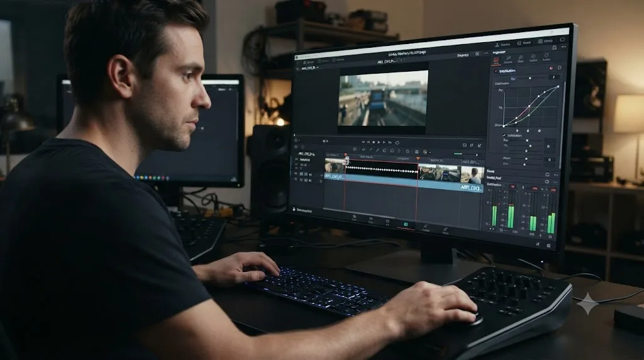Click the middle diamond icon beneath the curve graph
Viewport: 644px width, 360px height.
(x=528, y=131)
